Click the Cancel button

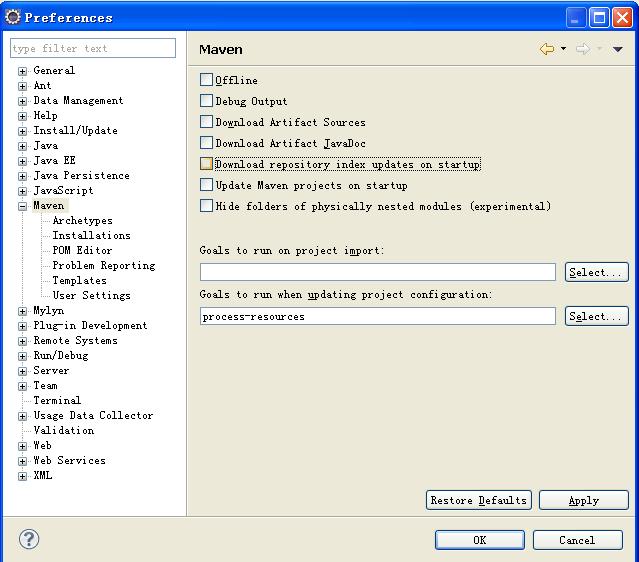point(577,540)
